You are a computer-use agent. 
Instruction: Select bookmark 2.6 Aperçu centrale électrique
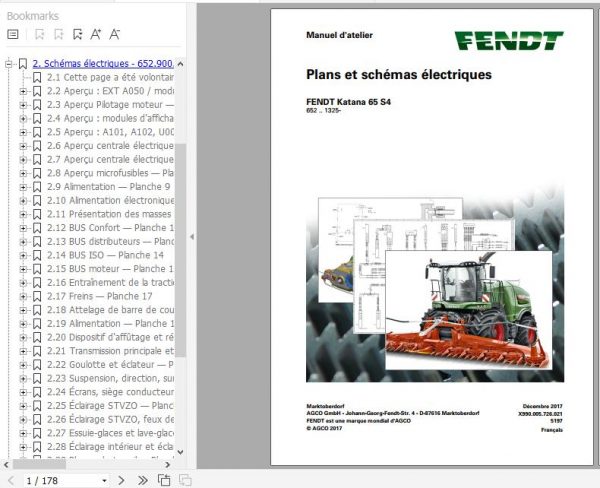point(110,146)
